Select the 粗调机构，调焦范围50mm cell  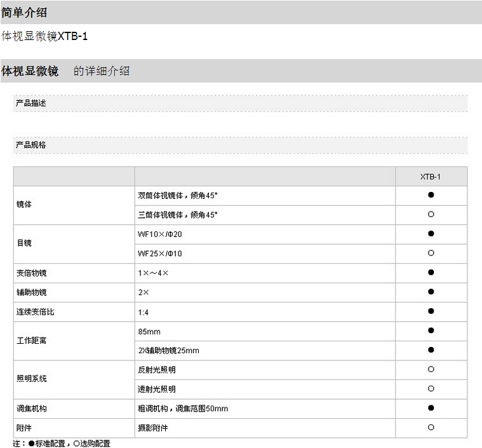click(265, 409)
